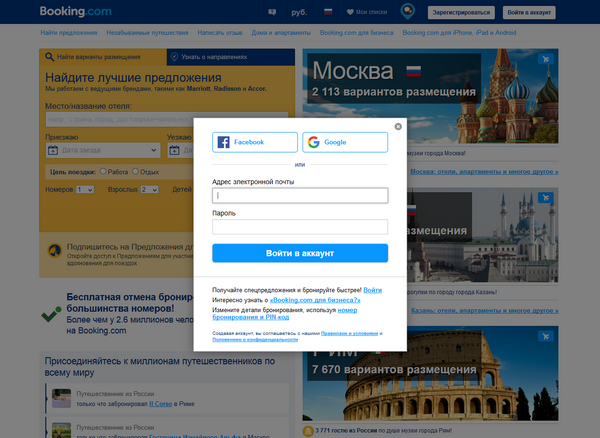
Task: Click the Booking.com logo
Action: pos(75,11)
